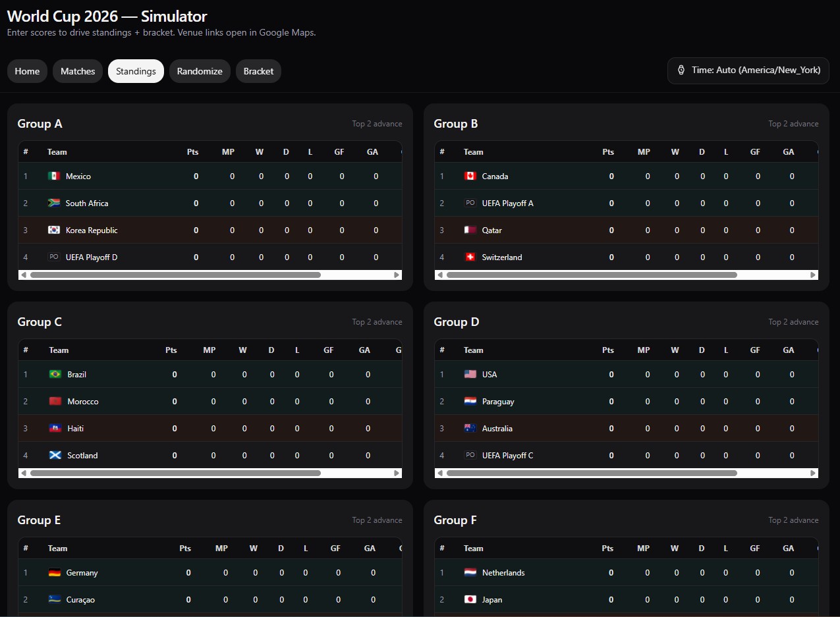
Task: Click the Team column header in Group E
Action: coord(57,548)
